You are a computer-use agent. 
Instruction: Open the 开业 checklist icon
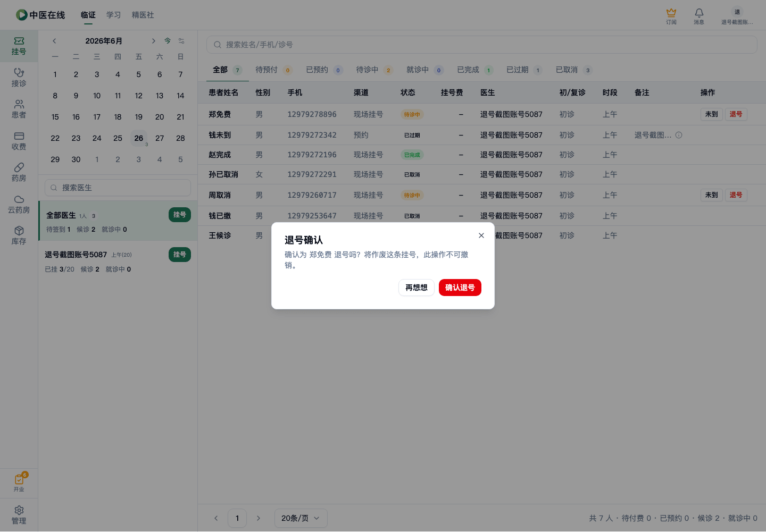tap(19, 483)
